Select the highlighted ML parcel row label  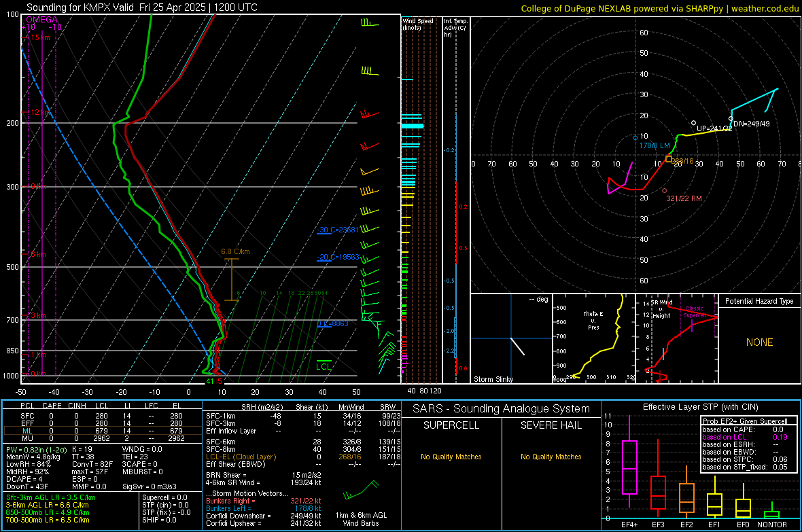[27, 431]
